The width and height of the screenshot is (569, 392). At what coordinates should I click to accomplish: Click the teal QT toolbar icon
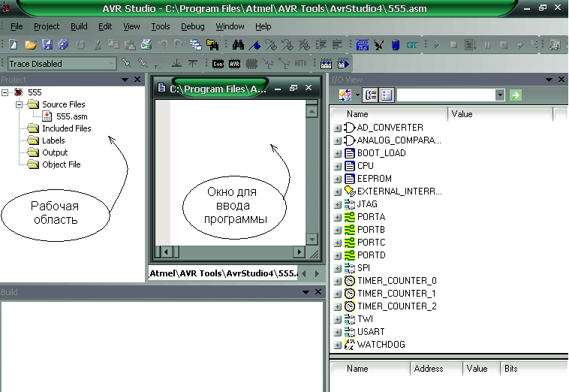pyautogui.click(x=412, y=45)
